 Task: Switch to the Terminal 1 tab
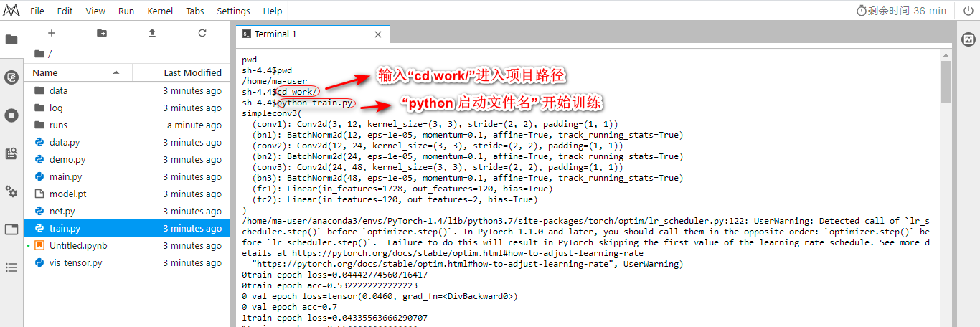tap(312, 34)
